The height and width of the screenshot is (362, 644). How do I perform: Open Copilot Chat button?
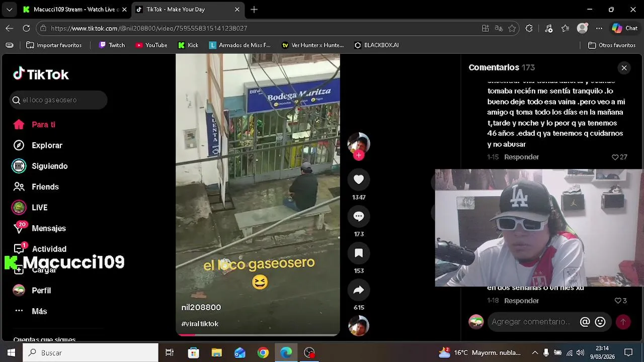624,29
